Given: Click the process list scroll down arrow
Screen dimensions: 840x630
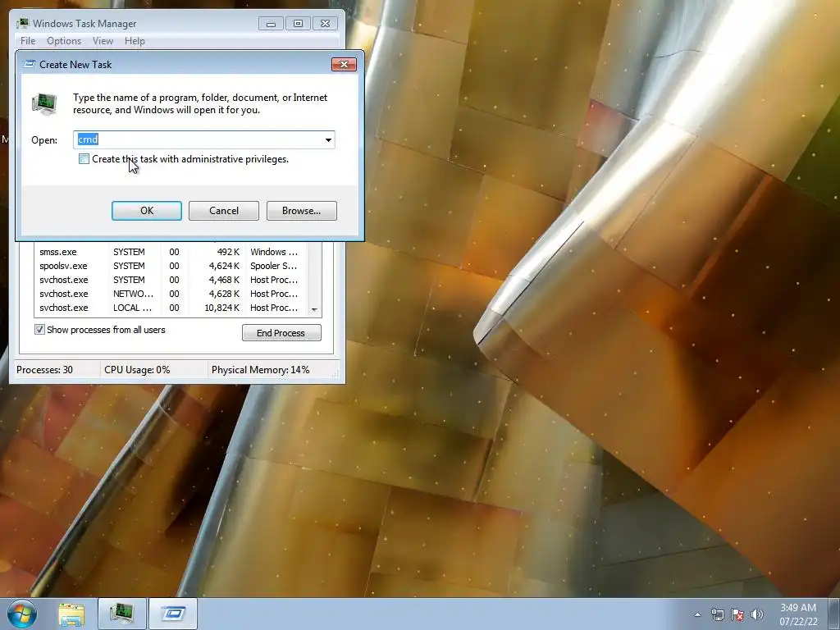Looking at the screenshot, I should 314,309.
